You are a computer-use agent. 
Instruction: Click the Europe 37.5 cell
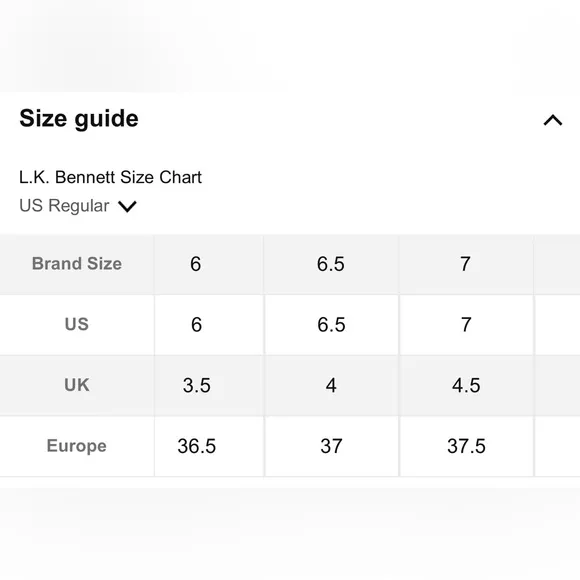(466, 446)
